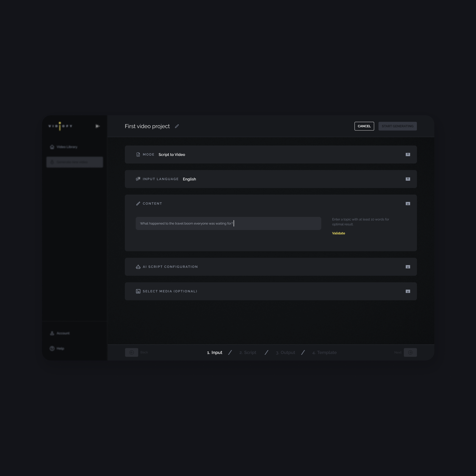
Task: Open Account in the sidebar
Action: (x=63, y=333)
